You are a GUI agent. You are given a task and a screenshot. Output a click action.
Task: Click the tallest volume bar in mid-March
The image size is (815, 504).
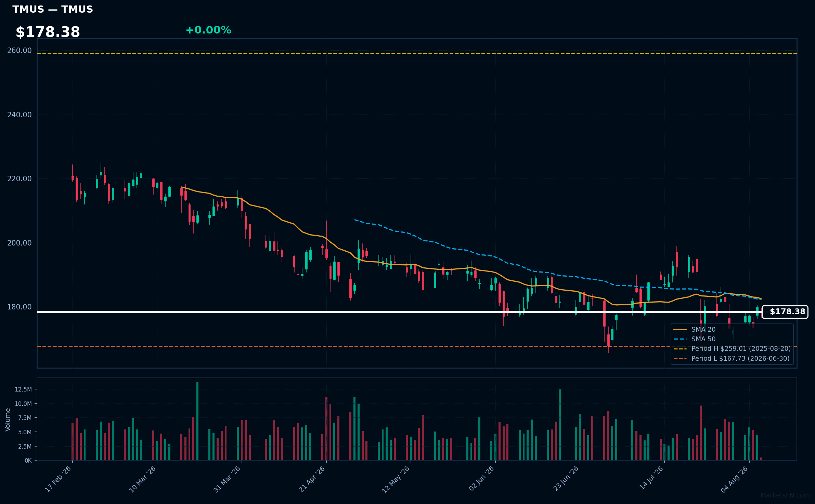(197, 421)
